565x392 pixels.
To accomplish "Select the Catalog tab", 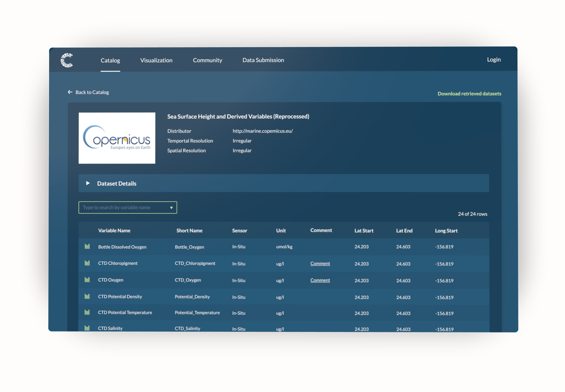I will point(110,60).
